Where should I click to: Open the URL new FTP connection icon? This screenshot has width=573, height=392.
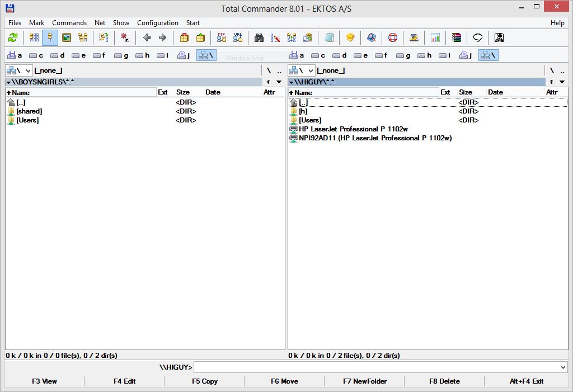238,37
